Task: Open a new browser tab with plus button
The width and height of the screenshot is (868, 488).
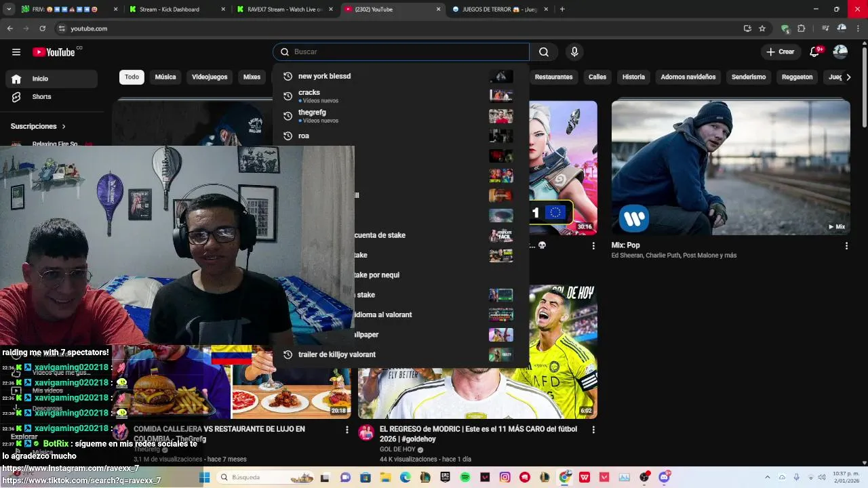Action: [x=562, y=9]
